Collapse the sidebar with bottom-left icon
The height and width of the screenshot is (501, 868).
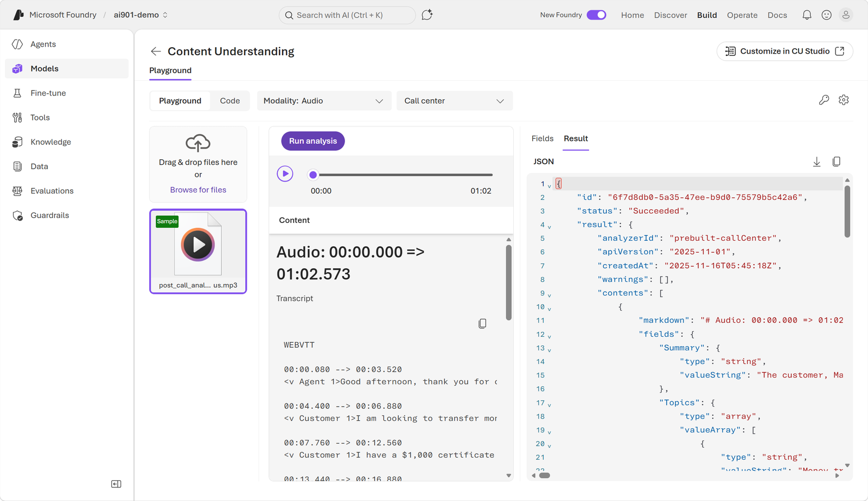[116, 484]
